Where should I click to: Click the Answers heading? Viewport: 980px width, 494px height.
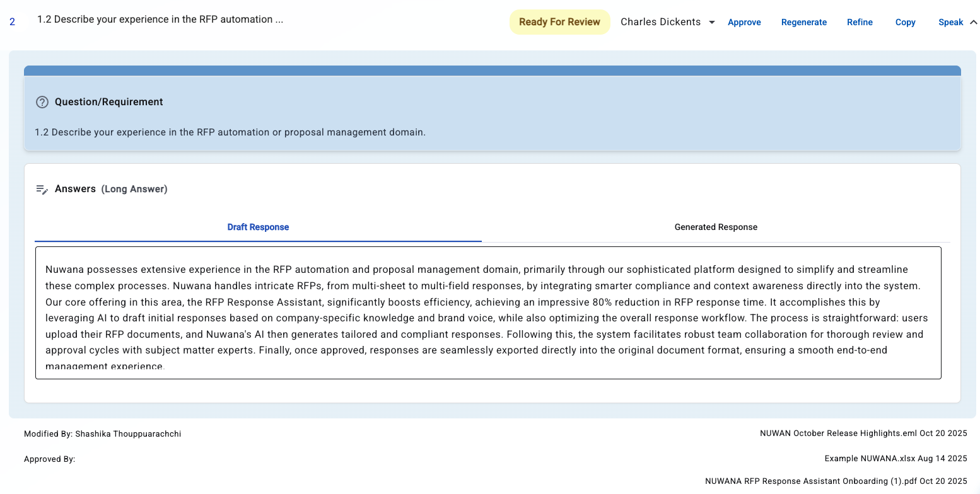[x=75, y=189]
